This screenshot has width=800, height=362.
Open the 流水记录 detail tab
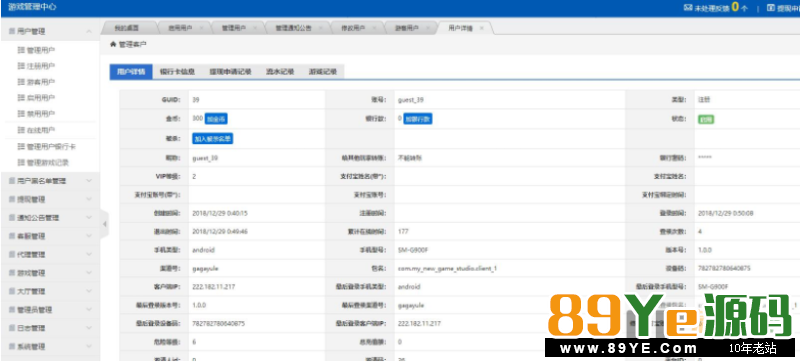pyautogui.click(x=280, y=72)
